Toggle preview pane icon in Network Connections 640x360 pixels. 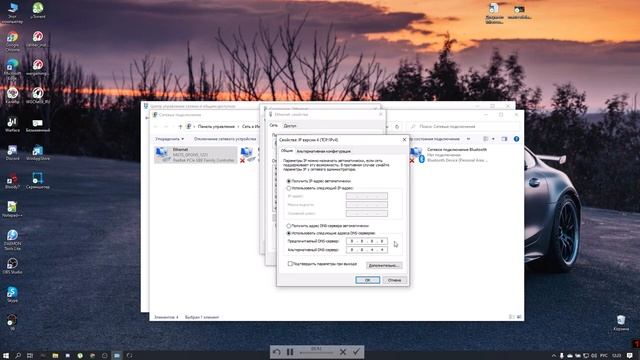(x=504, y=139)
